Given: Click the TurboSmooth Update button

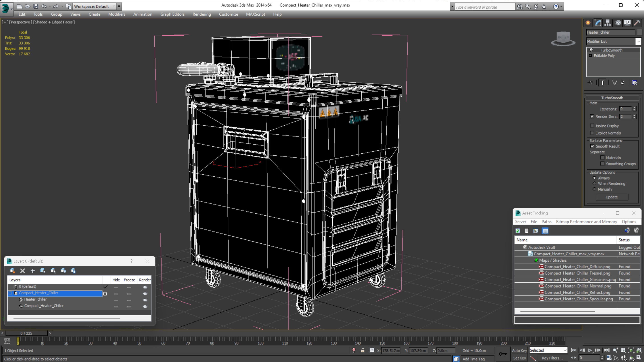Looking at the screenshot, I should pos(612,197).
